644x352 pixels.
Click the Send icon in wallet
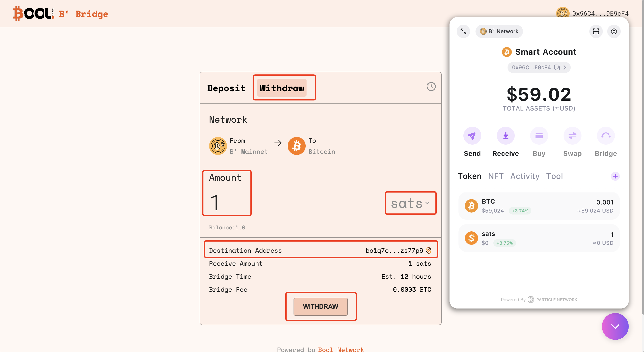(x=472, y=136)
